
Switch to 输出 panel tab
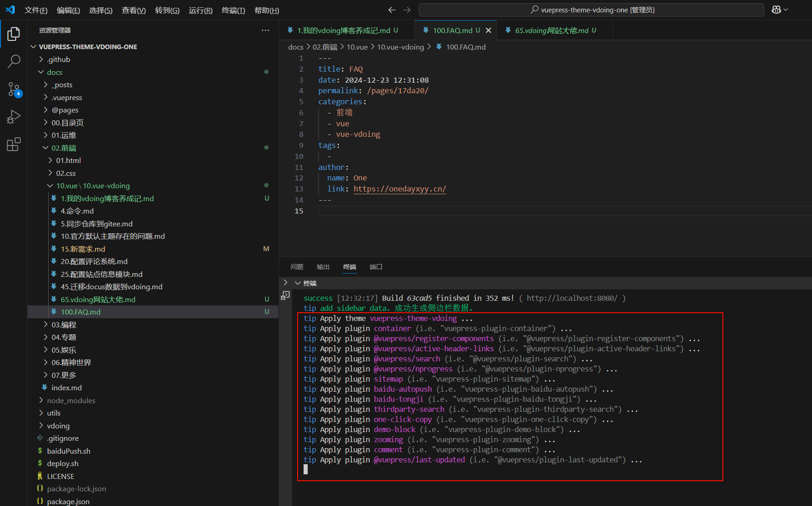323,267
